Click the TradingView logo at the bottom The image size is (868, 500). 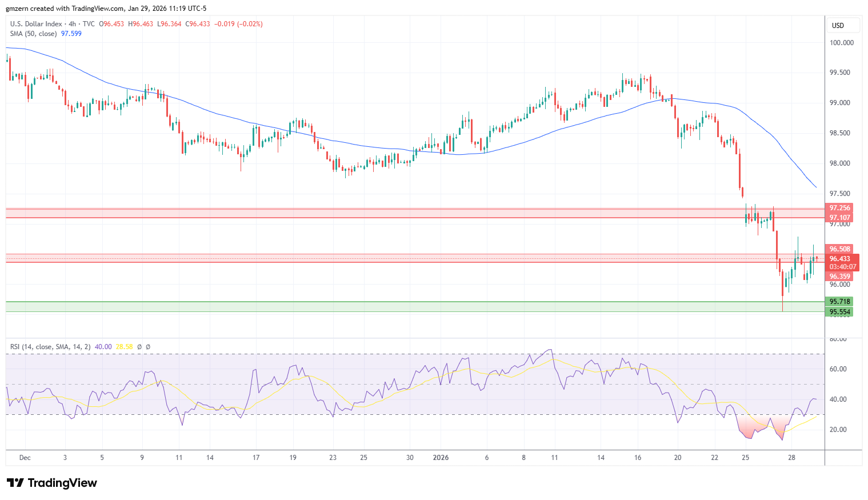tap(52, 483)
